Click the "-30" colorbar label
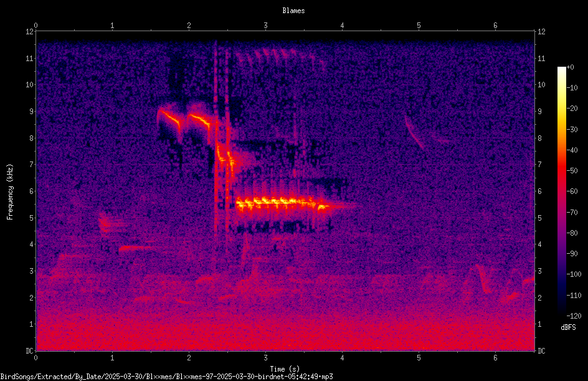This screenshot has height=381, width=588. (x=572, y=130)
